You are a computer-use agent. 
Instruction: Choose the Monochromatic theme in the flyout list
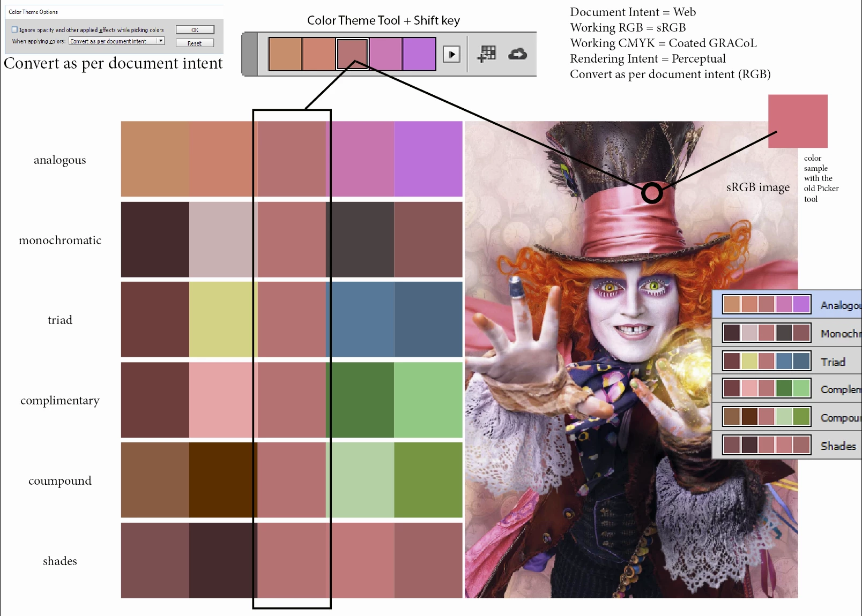click(787, 333)
